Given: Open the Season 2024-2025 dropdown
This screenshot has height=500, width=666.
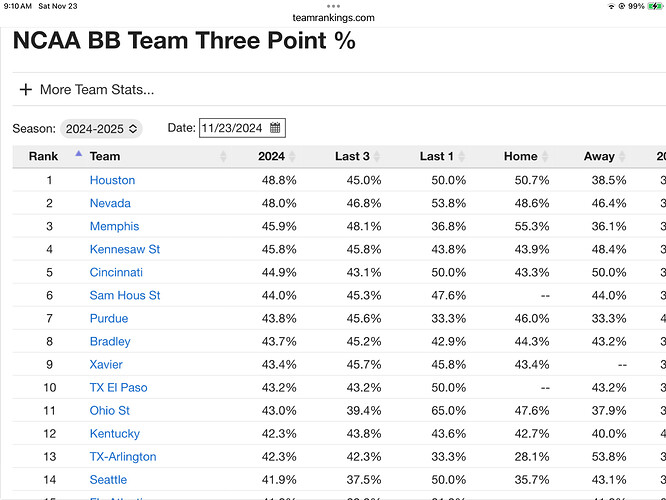Looking at the screenshot, I should (x=101, y=129).
